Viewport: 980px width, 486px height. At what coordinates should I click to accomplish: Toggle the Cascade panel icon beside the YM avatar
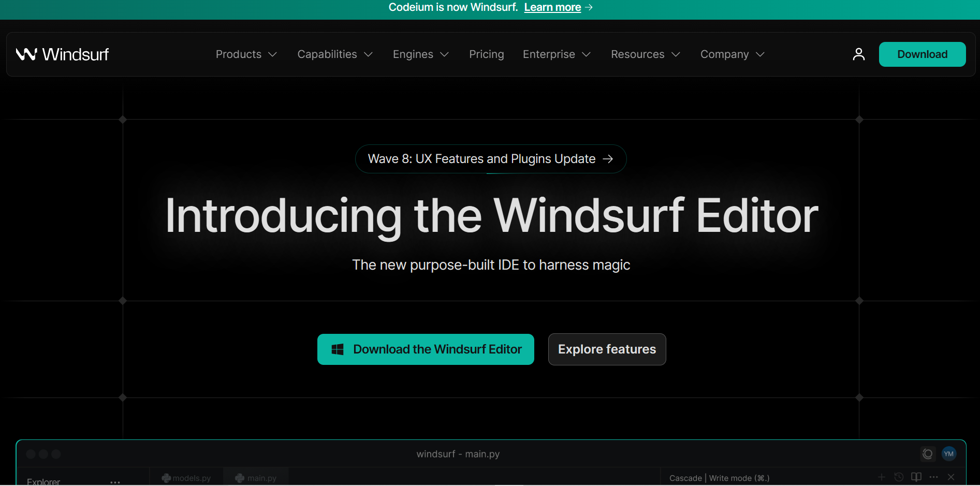(928, 454)
